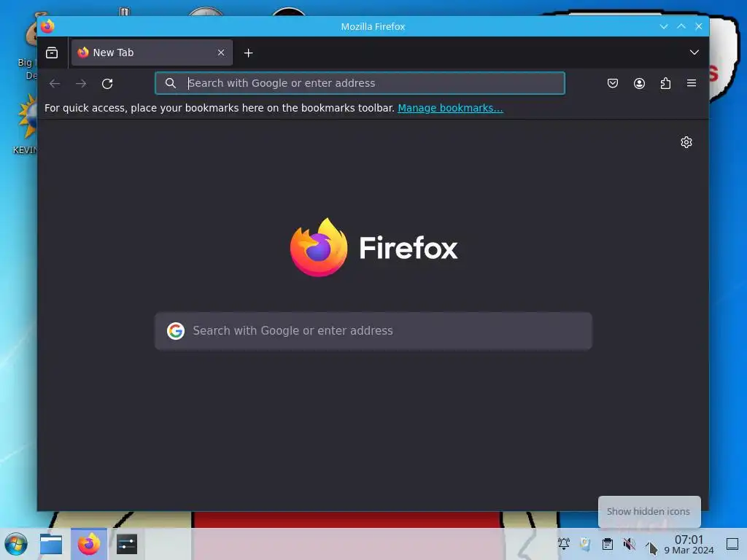This screenshot has width=747, height=560.
Task: Open notifications bell in system tray
Action: pyautogui.click(x=564, y=543)
